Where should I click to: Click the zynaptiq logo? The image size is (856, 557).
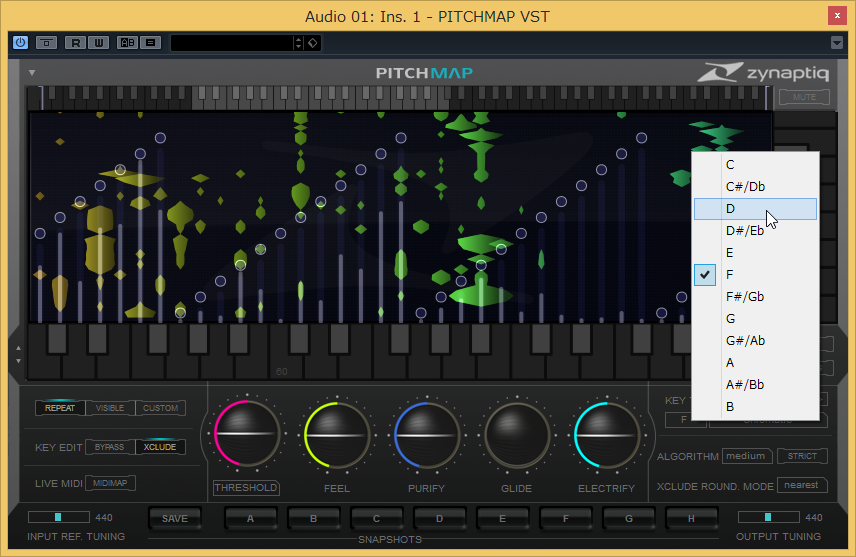point(763,73)
